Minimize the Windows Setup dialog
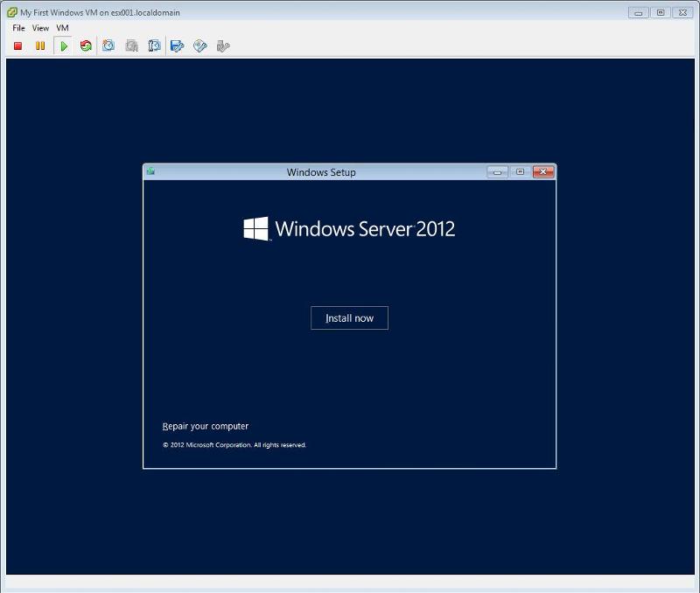700x593 pixels. point(497,171)
